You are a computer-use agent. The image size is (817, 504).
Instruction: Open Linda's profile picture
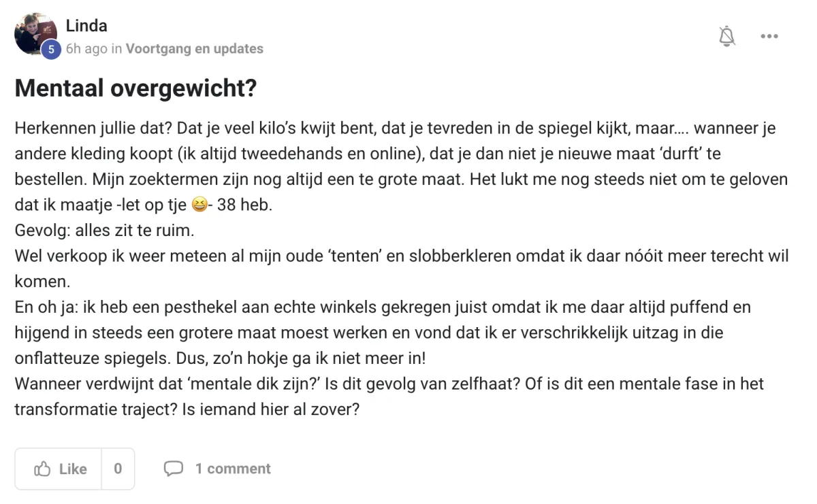[x=35, y=33]
